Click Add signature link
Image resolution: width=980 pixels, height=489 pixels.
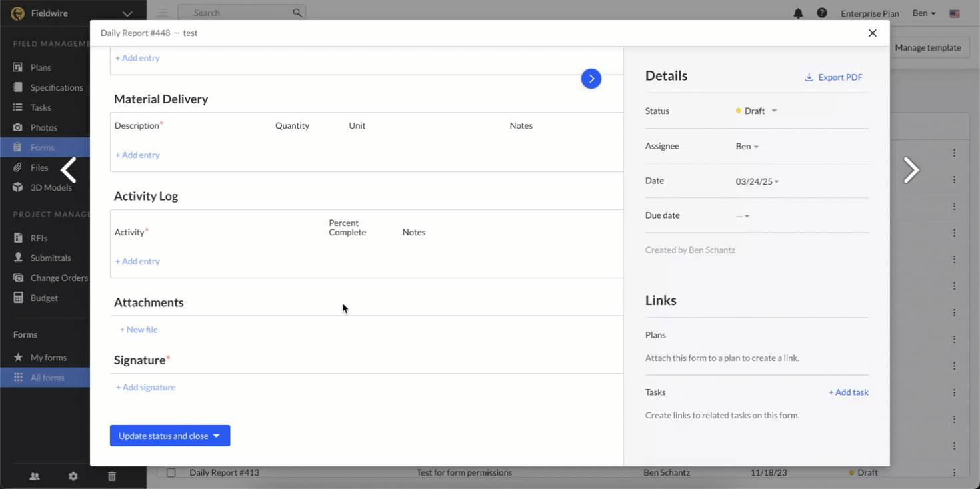point(146,387)
